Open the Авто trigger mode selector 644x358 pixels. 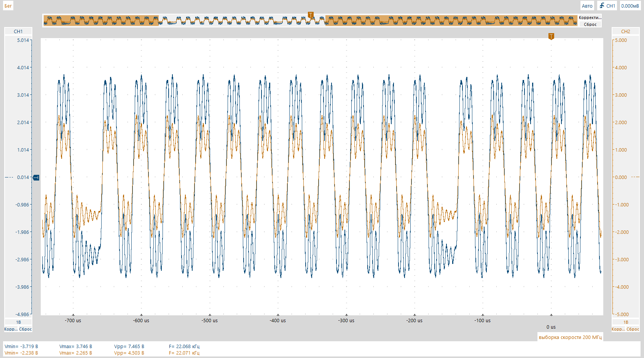coord(587,6)
